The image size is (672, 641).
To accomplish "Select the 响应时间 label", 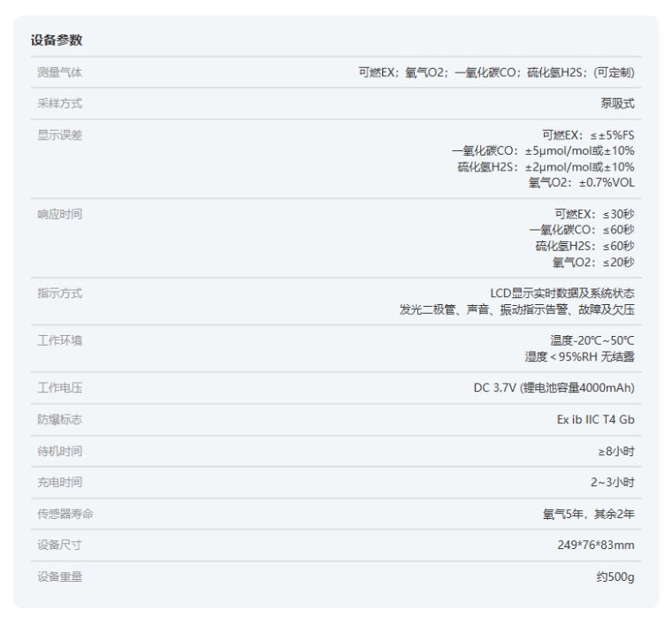I will point(57,214).
